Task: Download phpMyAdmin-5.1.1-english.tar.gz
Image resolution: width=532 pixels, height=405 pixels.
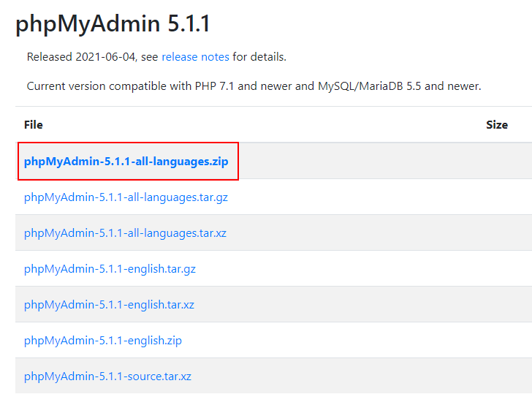Action: click(110, 269)
